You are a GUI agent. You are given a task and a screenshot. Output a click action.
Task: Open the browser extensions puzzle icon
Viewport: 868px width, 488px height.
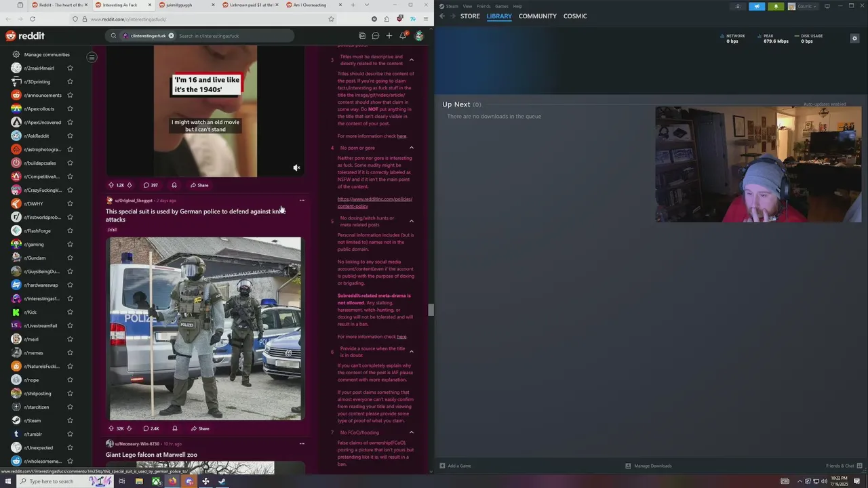pos(387,19)
